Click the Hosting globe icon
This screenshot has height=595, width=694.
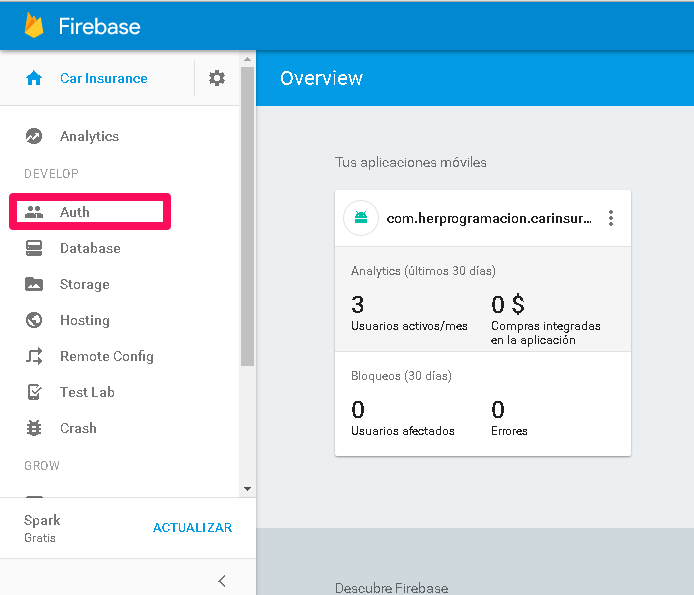pos(34,320)
